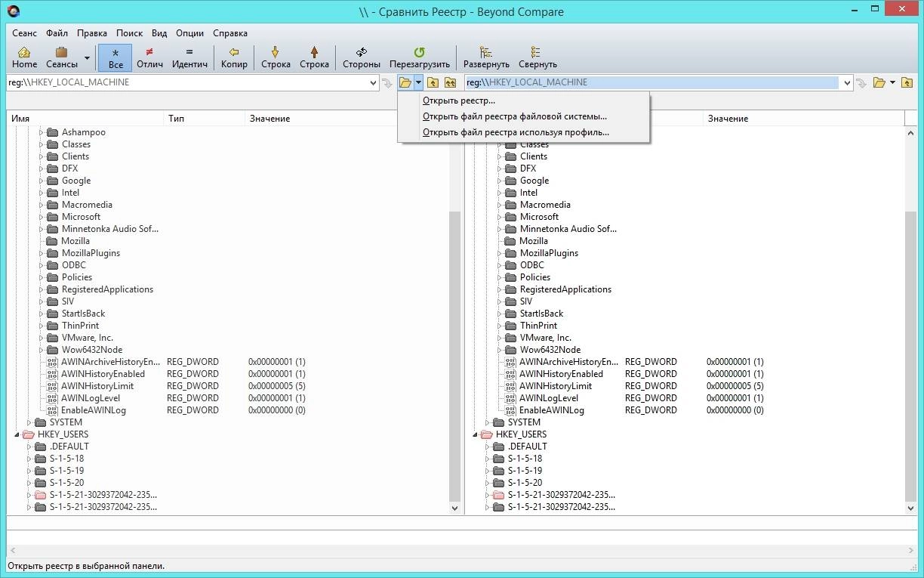
Task: Select the S-1-5-19 key in the left pane
Action: click(67, 471)
